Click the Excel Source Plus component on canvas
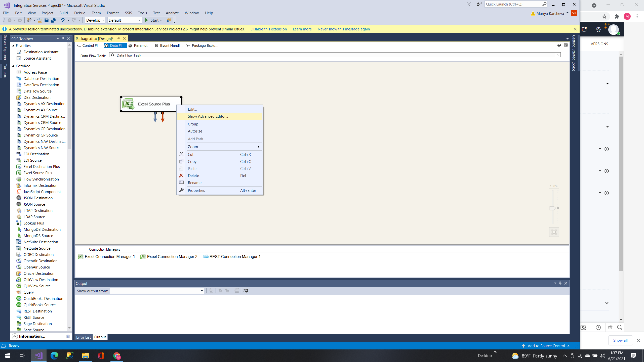The width and height of the screenshot is (644, 362). tap(151, 104)
